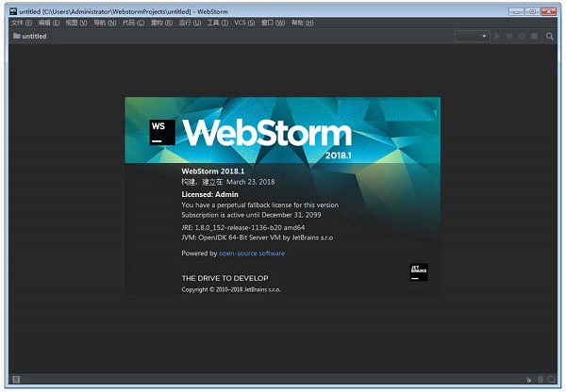Open the 运行 (U) menu
Viewport: 566px width, 392px height.
[x=190, y=23]
